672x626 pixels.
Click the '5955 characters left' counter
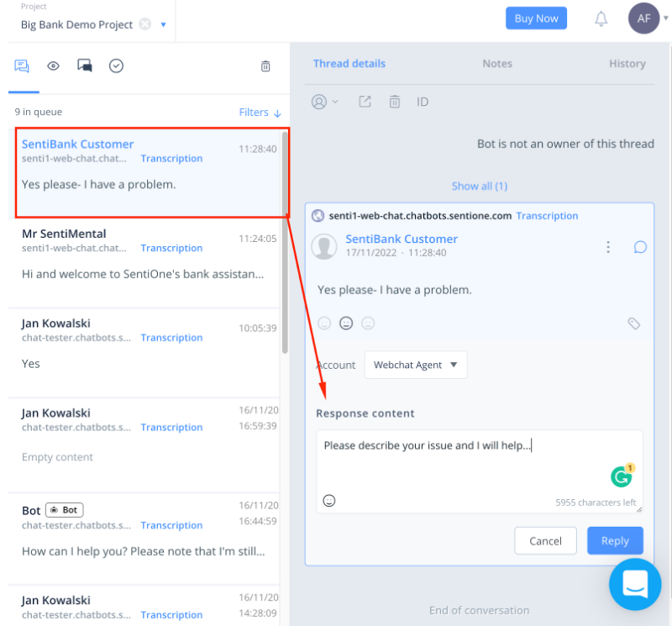click(596, 502)
